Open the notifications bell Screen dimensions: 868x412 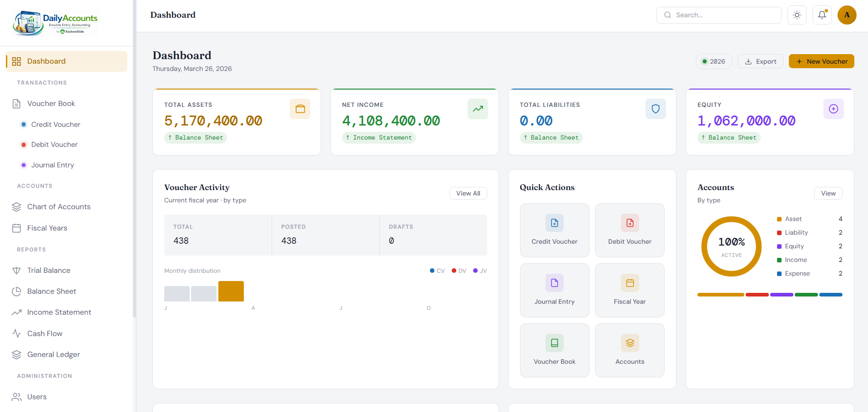(822, 15)
